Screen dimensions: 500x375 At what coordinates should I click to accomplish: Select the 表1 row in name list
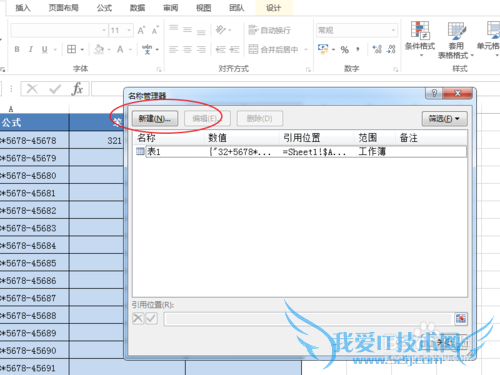click(301, 152)
